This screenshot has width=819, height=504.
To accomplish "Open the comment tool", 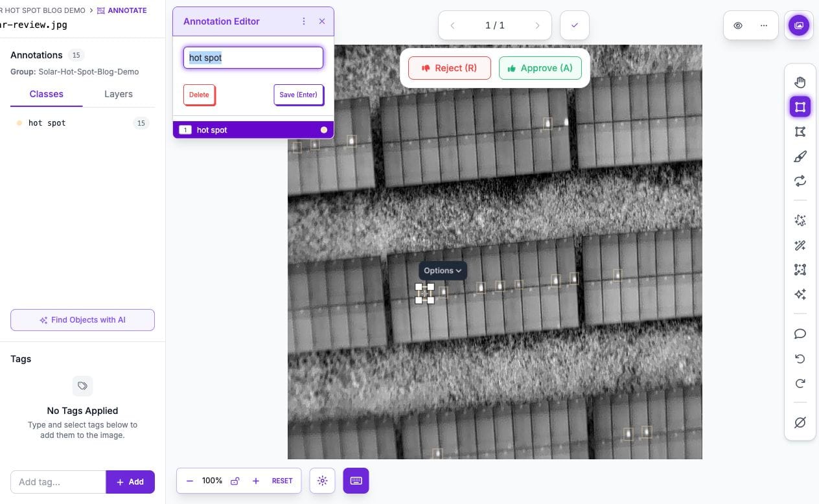I will coord(800,334).
